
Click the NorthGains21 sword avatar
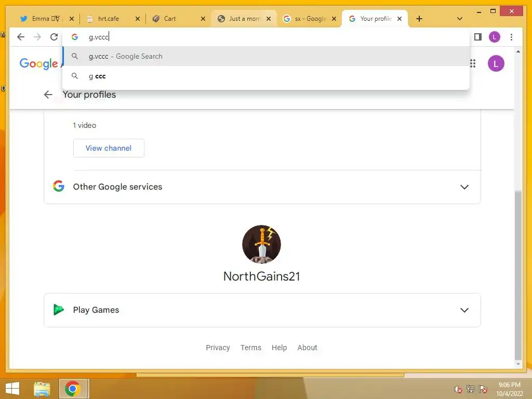pos(261,244)
